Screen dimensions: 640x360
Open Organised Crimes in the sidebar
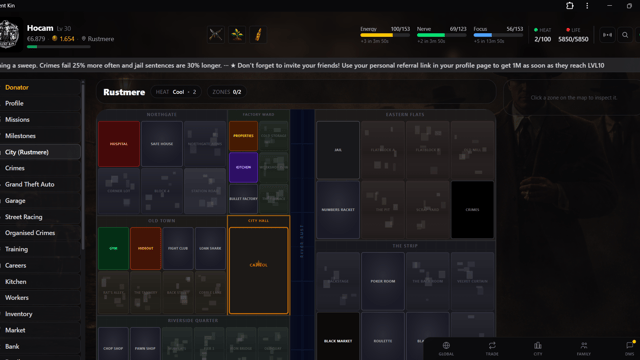(x=40, y=233)
